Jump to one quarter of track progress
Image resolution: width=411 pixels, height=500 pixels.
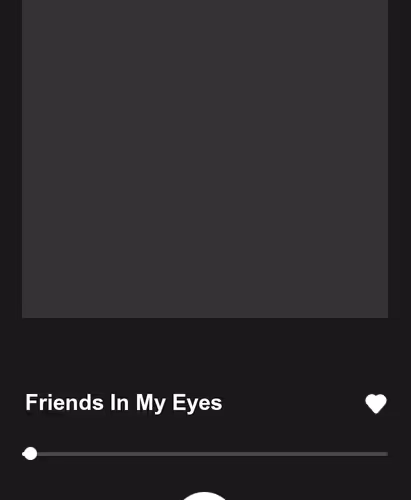pyautogui.click(x=113, y=454)
